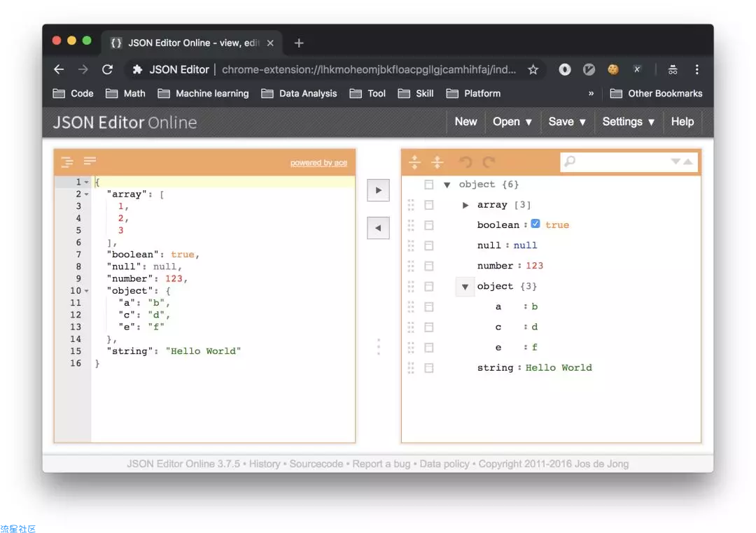This screenshot has width=756, height=533.
Task: Fold the object at line 10 arrow
Action: click(86, 291)
